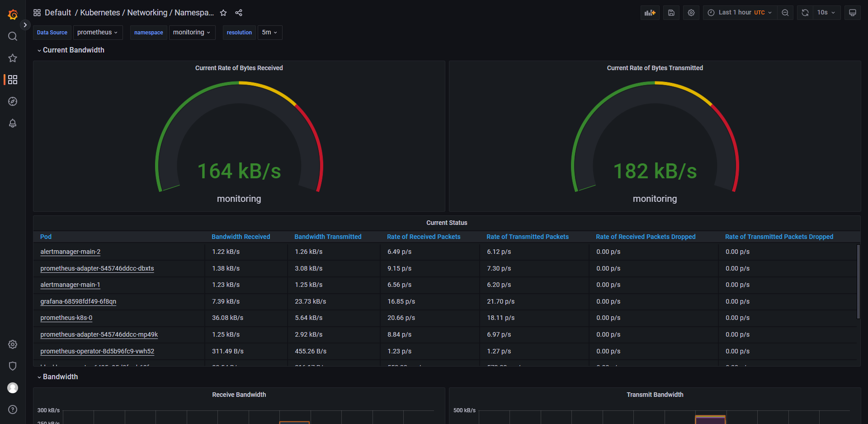Open the Last 1 hour time picker
This screenshot has width=868, height=424.
click(740, 13)
